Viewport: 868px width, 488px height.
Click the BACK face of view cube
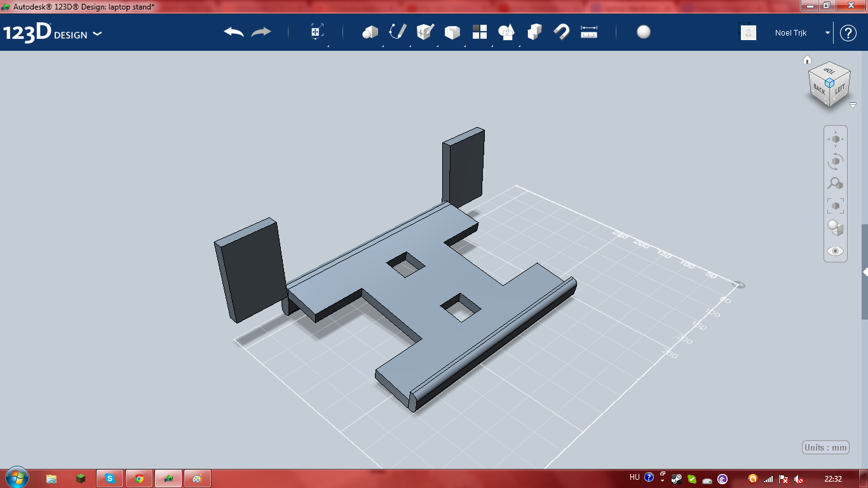[819, 90]
